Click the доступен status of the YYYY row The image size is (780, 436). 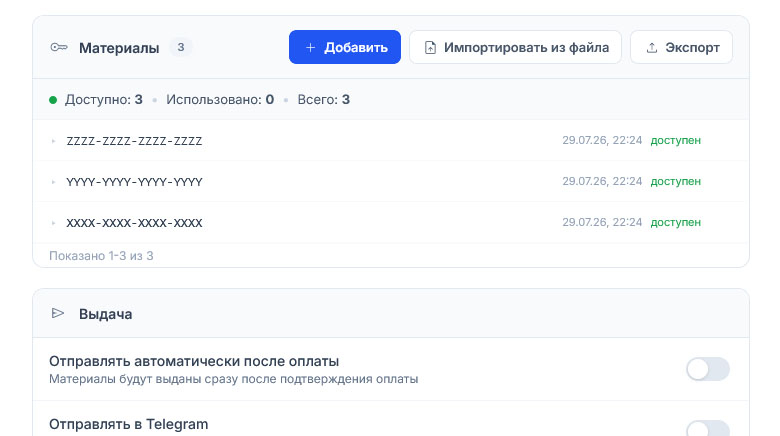[x=676, y=182]
